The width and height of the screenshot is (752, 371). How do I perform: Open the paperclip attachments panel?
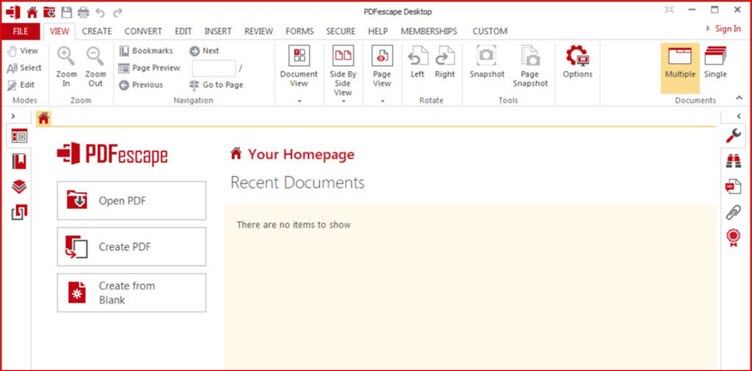[733, 212]
